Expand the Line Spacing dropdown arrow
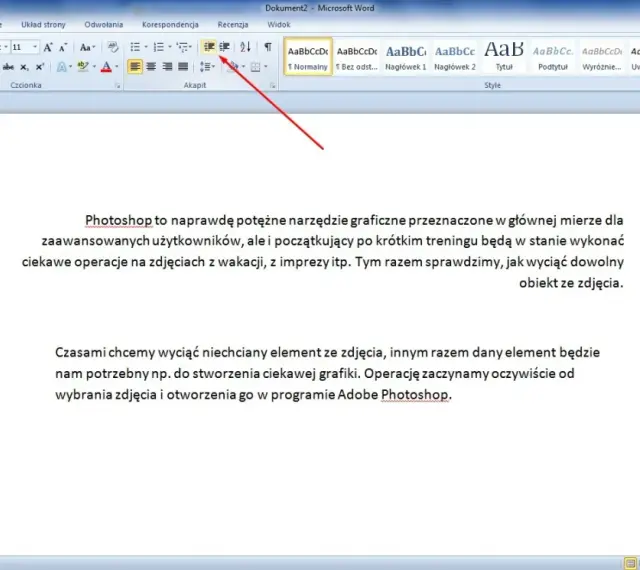Image resolution: width=640 pixels, height=570 pixels. [213, 67]
